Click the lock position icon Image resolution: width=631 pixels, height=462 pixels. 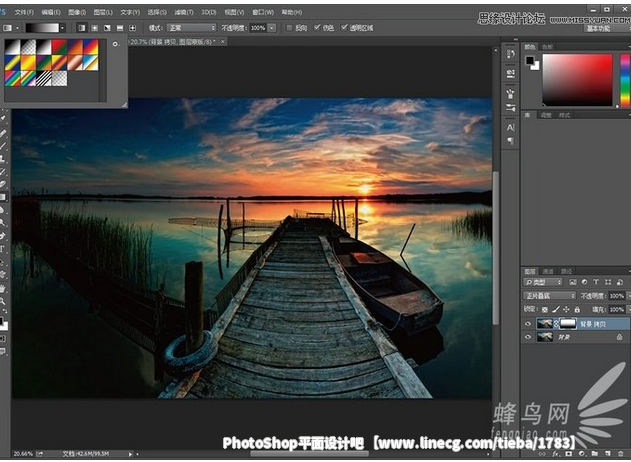click(566, 309)
